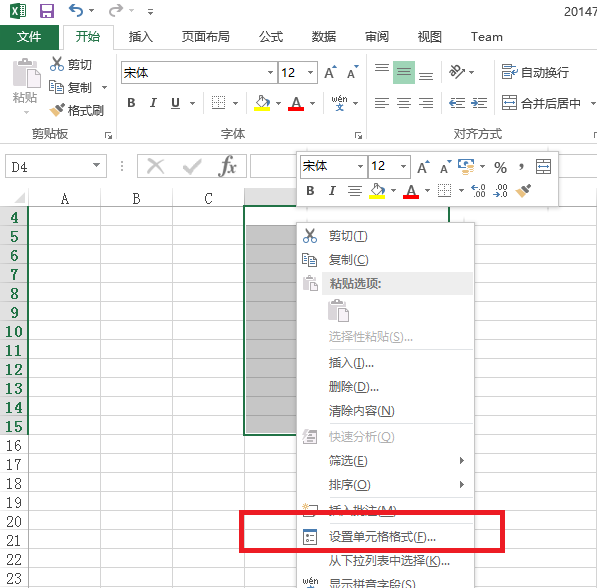Click the red font color A in ribbon

pyautogui.click(x=296, y=103)
